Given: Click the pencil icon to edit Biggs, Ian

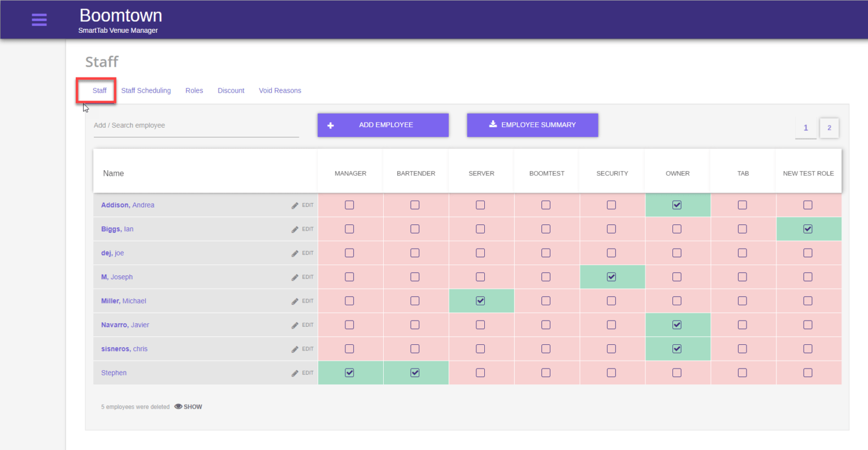Looking at the screenshot, I should (x=294, y=229).
